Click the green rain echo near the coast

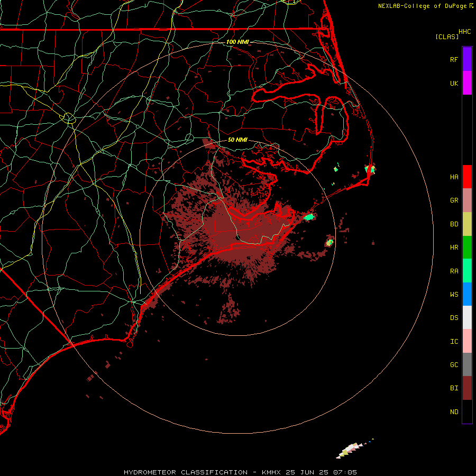click(x=309, y=217)
